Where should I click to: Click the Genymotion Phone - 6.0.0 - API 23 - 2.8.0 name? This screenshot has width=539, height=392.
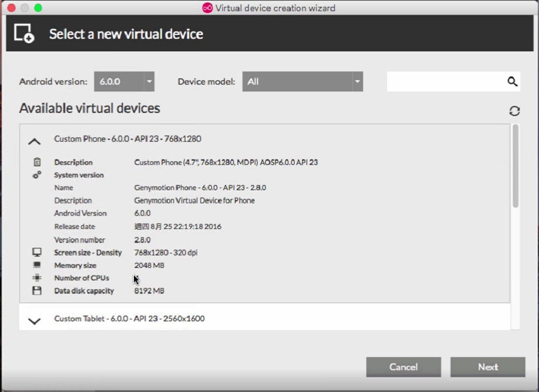[200, 188]
